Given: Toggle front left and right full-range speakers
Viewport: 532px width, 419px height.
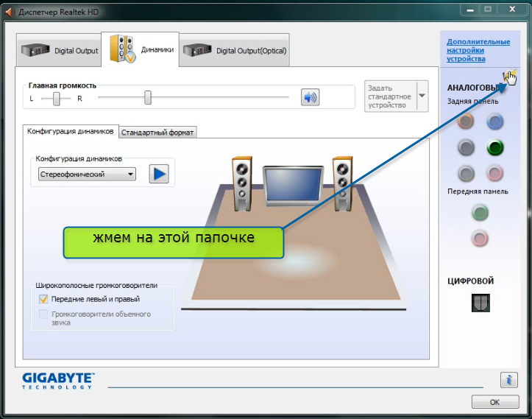Looking at the screenshot, I should (x=43, y=299).
